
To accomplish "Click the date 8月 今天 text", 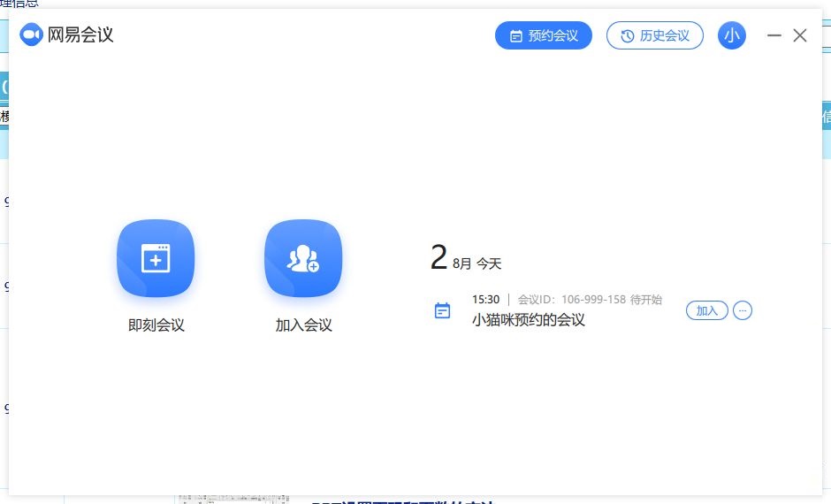I will pyautogui.click(x=477, y=263).
